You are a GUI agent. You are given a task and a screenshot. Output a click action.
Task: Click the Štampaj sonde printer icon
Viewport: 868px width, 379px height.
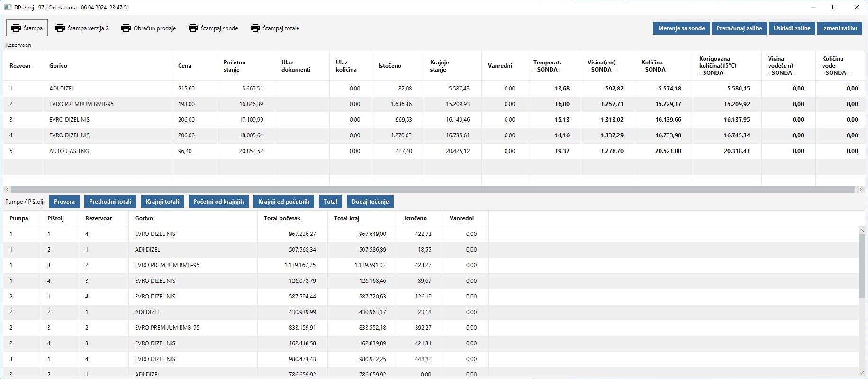click(x=193, y=28)
